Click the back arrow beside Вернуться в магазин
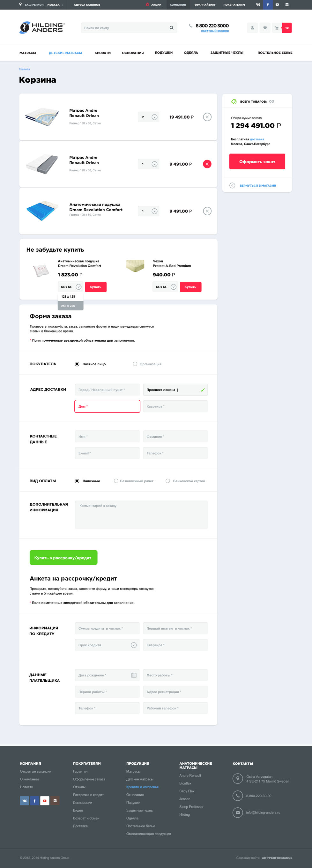Viewport: 312px width, 868px height. pyautogui.click(x=232, y=186)
